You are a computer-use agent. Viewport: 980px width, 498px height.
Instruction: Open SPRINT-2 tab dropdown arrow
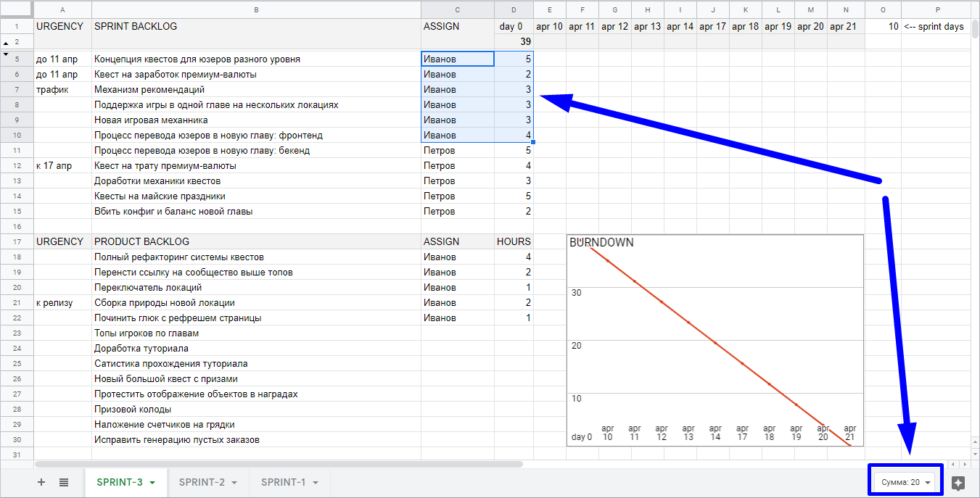pyautogui.click(x=235, y=483)
